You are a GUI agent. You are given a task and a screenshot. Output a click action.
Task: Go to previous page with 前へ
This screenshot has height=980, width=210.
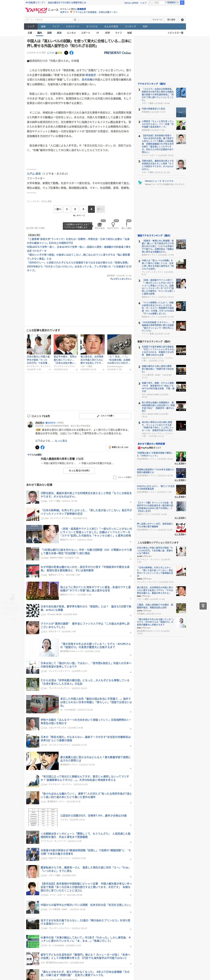(58, 209)
